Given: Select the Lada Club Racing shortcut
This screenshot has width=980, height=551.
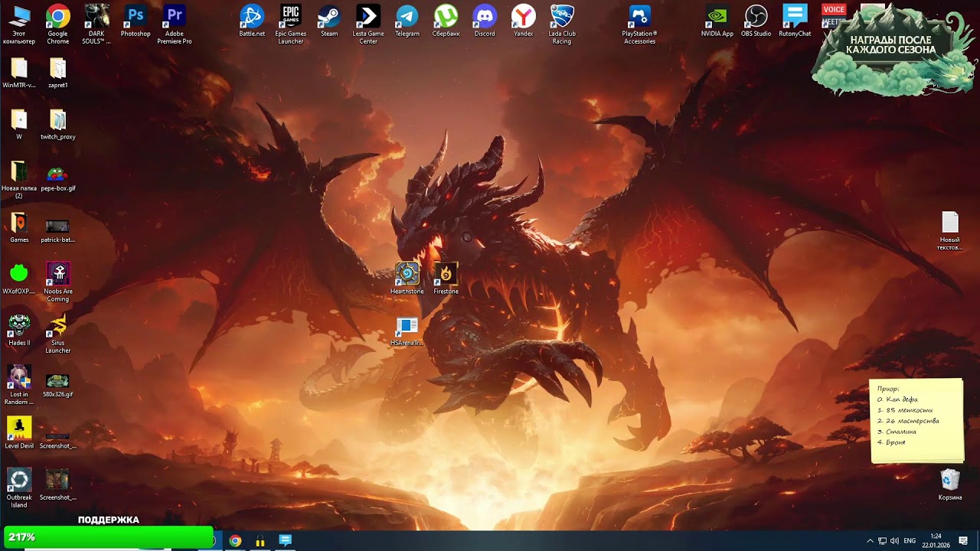Looking at the screenshot, I should tap(562, 24).
